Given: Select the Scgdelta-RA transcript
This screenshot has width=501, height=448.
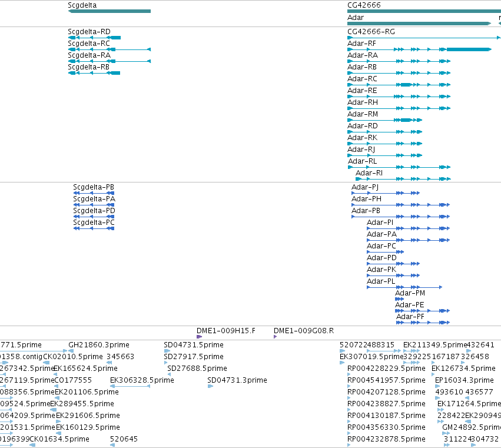Looking at the screenshot, I should pos(110,61).
